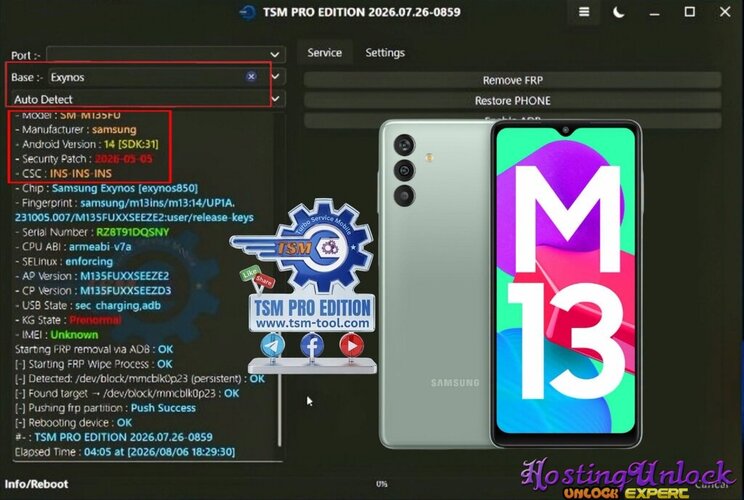Expand the Port dropdown

pos(275,55)
